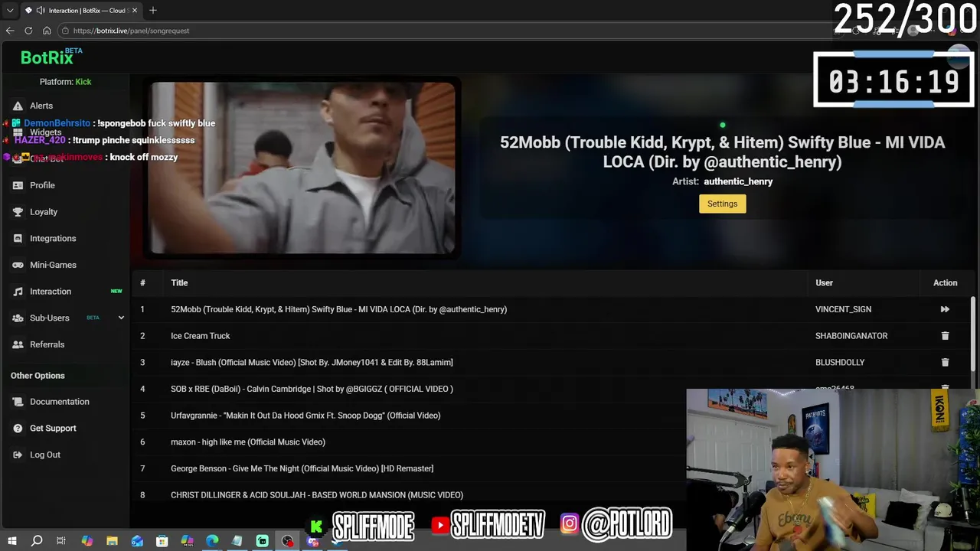980x551 pixels.
Task: Go back with browser back arrow
Action: pyautogui.click(x=10, y=31)
